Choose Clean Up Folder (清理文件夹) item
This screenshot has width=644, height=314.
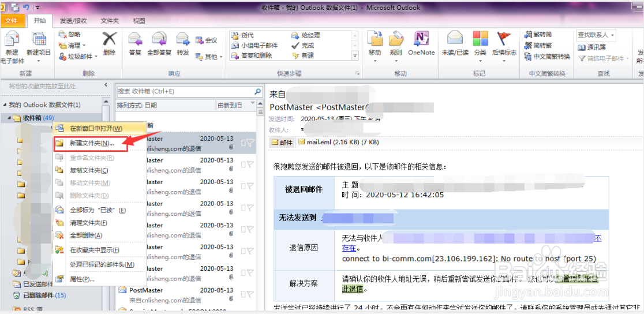[x=100, y=223]
